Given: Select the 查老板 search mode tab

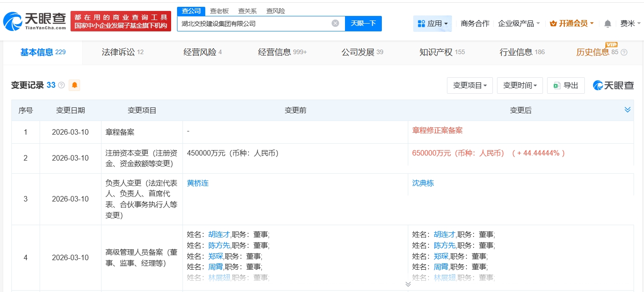Looking at the screenshot, I should point(219,11).
